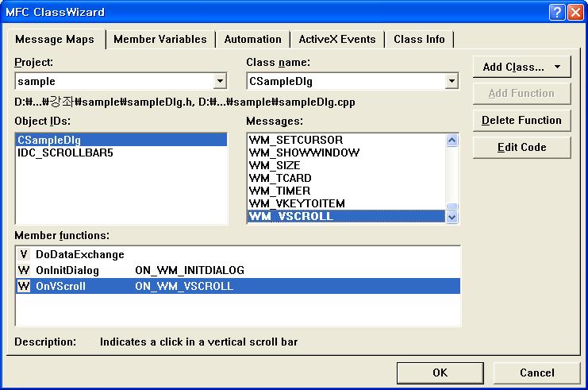Viewport: 588px width, 390px height.
Task: Select DoDataExchange member function
Action: [x=238, y=254]
